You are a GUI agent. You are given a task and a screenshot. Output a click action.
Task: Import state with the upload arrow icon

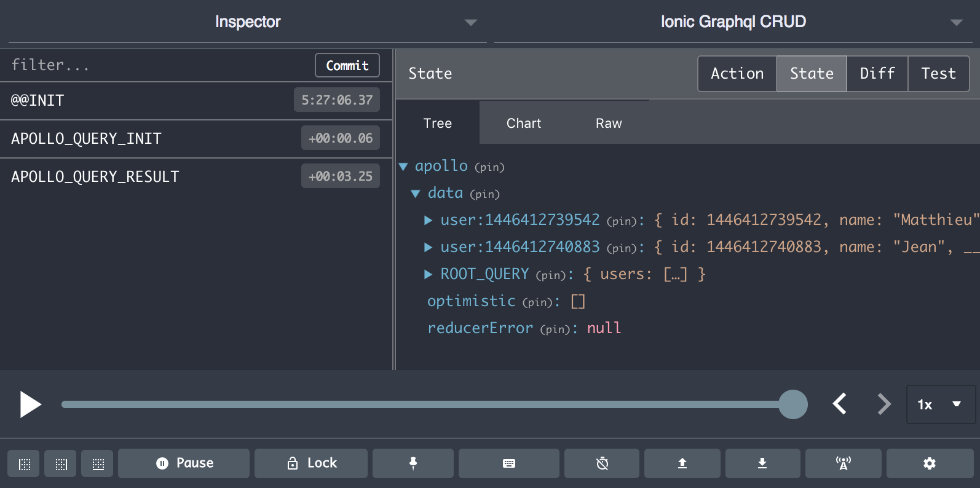(x=682, y=463)
